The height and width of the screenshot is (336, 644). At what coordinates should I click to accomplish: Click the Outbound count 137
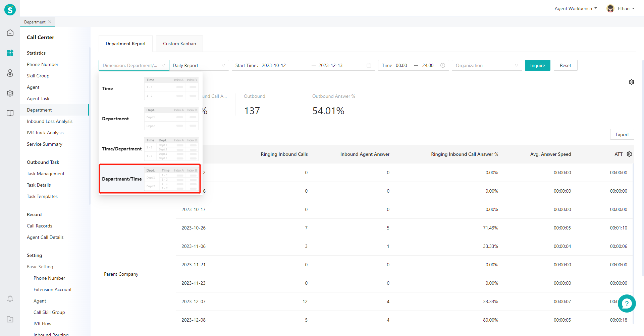pyautogui.click(x=252, y=111)
